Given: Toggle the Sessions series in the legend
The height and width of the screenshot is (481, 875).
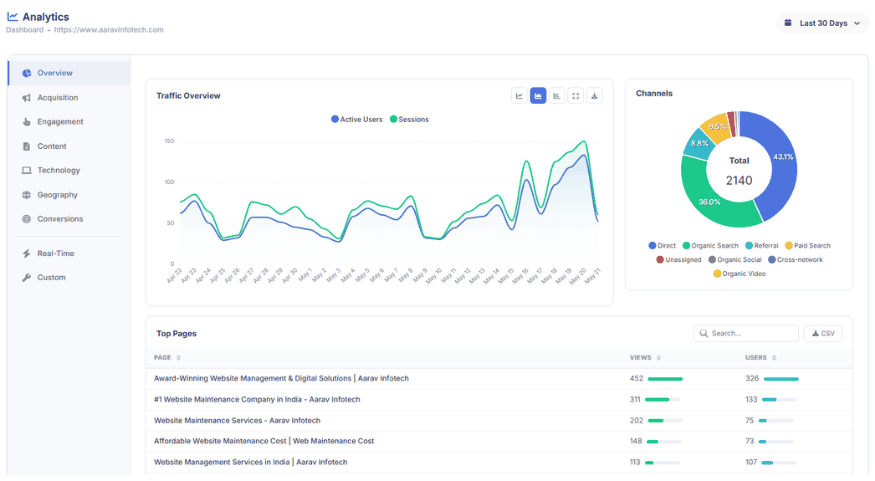Looking at the screenshot, I should [x=409, y=119].
